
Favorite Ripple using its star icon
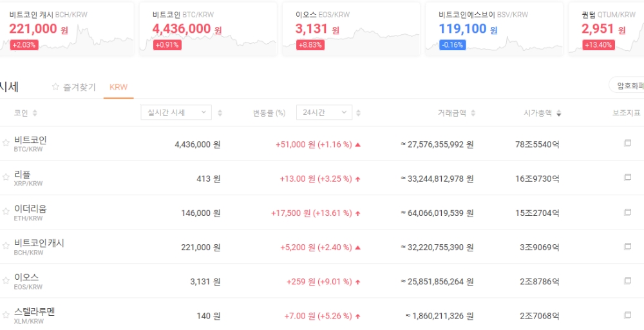[x=6, y=177]
